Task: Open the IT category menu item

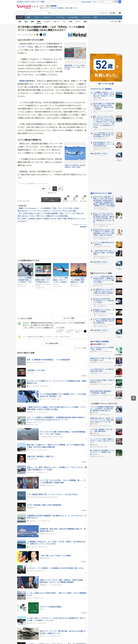Action: [x=64, y=21]
